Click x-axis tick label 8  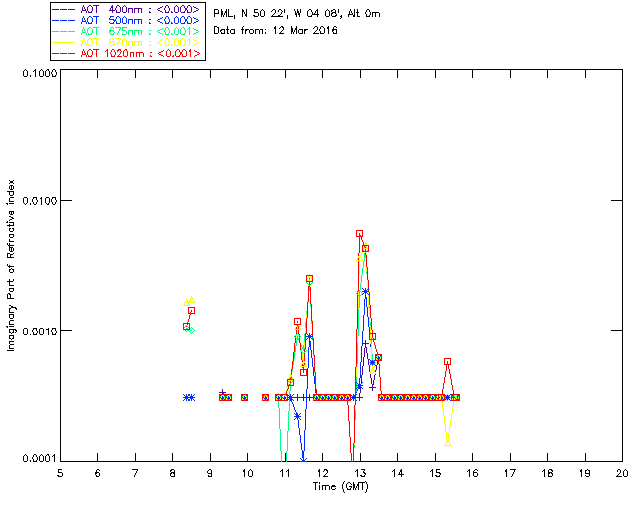point(173,473)
